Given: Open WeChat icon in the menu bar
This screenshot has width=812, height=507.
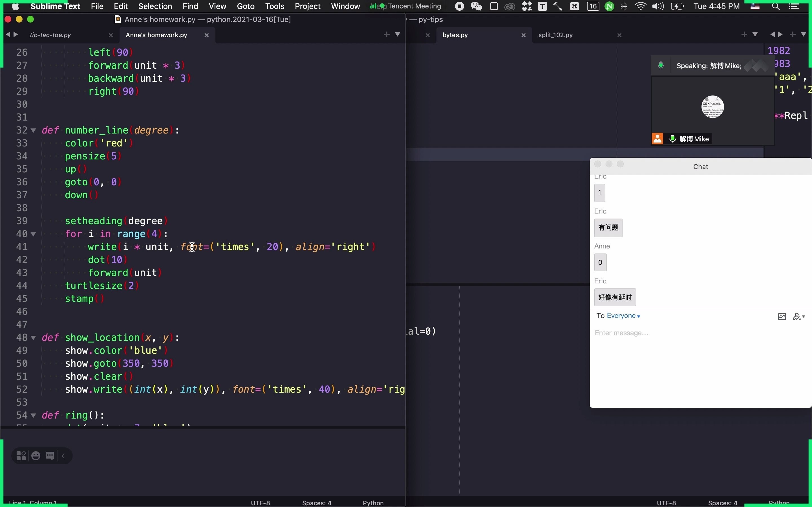Looking at the screenshot, I should (x=476, y=6).
